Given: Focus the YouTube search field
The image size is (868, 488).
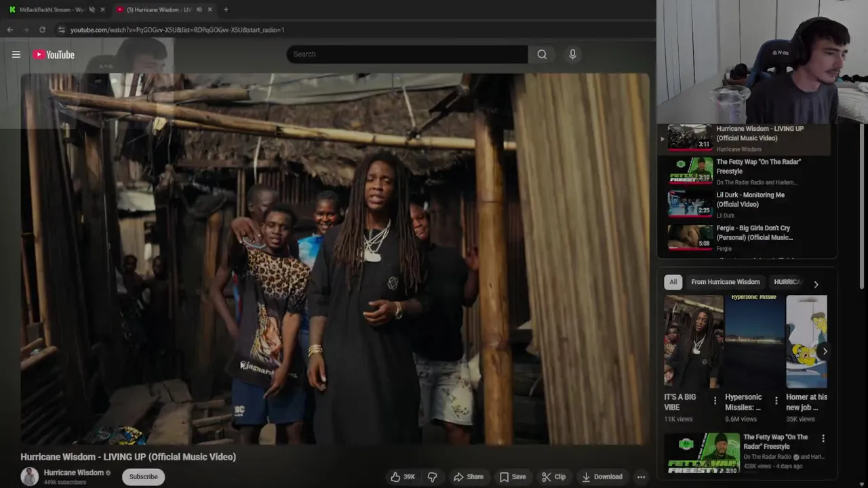Looking at the screenshot, I should coord(407,54).
